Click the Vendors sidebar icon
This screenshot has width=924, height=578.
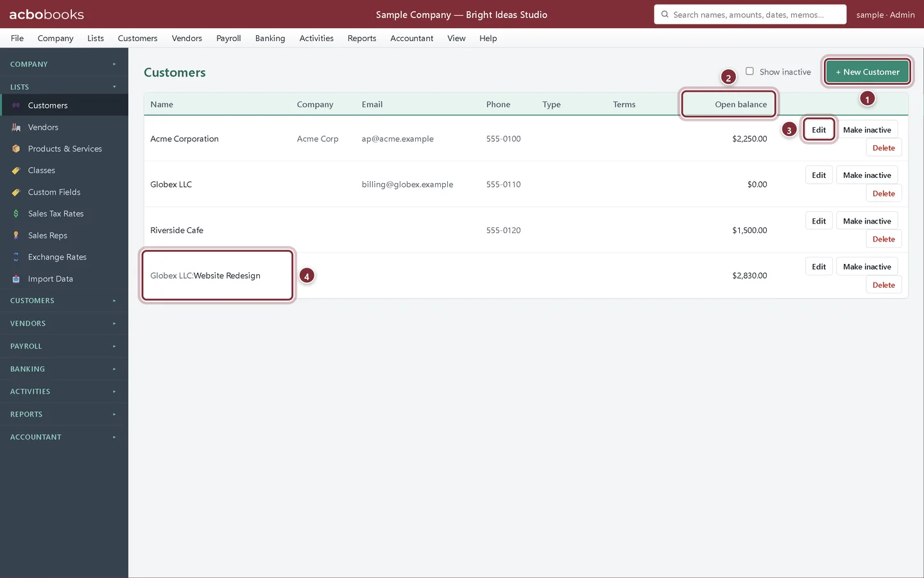pyautogui.click(x=16, y=127)
